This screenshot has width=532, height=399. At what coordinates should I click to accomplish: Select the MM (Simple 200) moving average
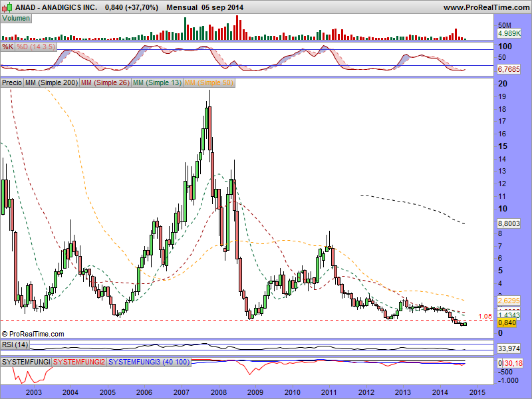point(51,82)
